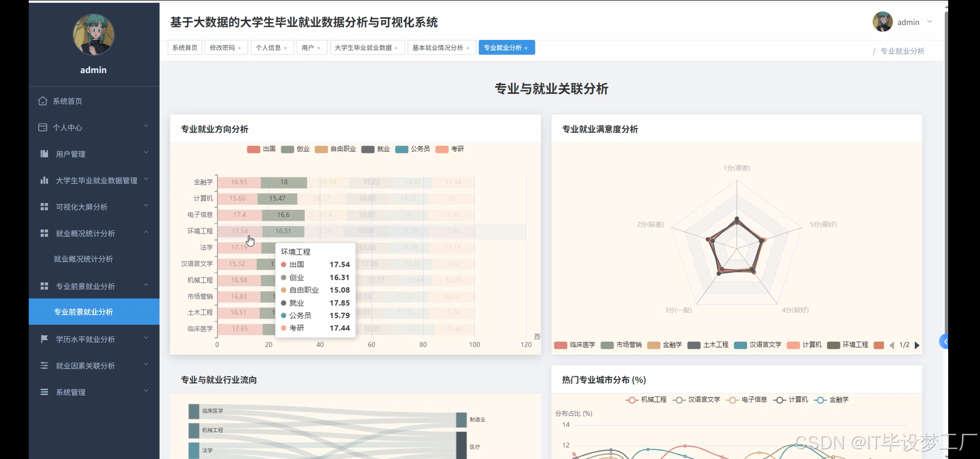The width and height of the screenshot is (980, 459).
Task: Close the 大学生毕业就业数据 tab
Action: tap(396, 48)
